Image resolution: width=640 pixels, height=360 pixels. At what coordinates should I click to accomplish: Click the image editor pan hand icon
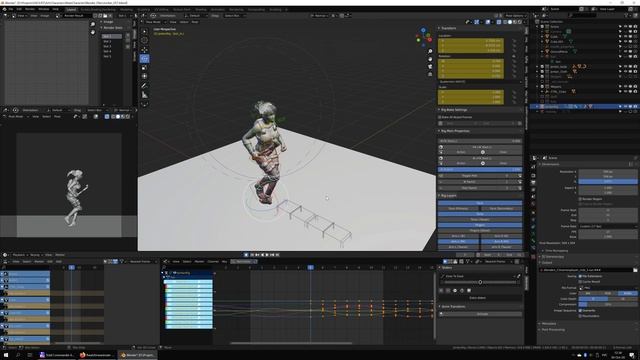tap(93, 32)
